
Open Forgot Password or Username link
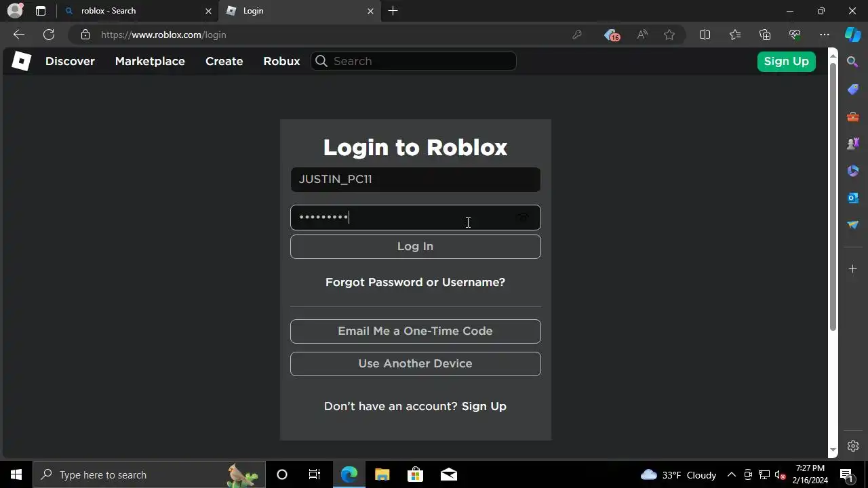pos(415,282)
